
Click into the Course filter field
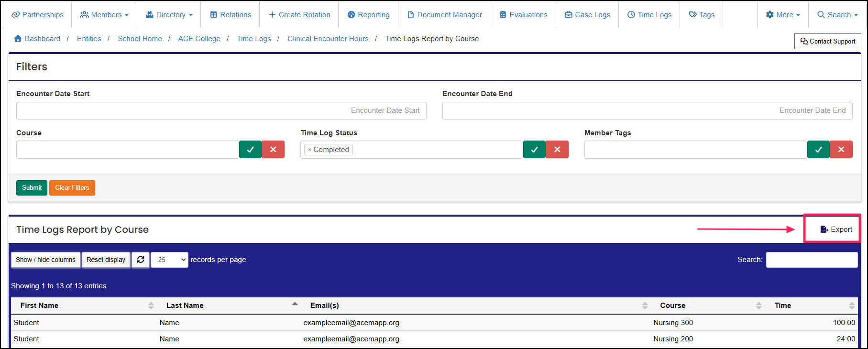128,150
